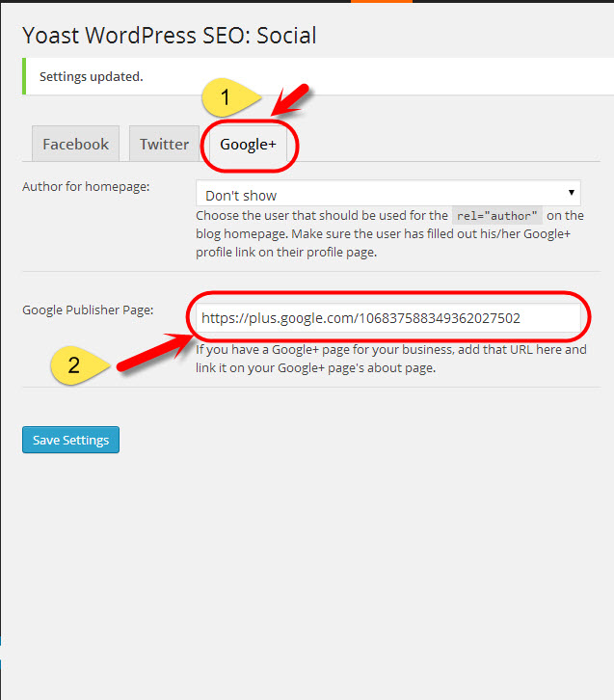Click the 'Settings updated.' notice text
Image resolution: width=614 pixels, height=700 pixels.
[92, 76]
